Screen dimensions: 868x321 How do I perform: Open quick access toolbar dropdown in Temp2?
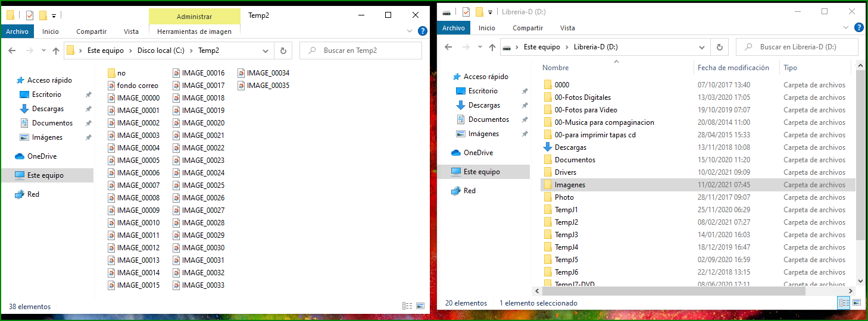point(54,15)
